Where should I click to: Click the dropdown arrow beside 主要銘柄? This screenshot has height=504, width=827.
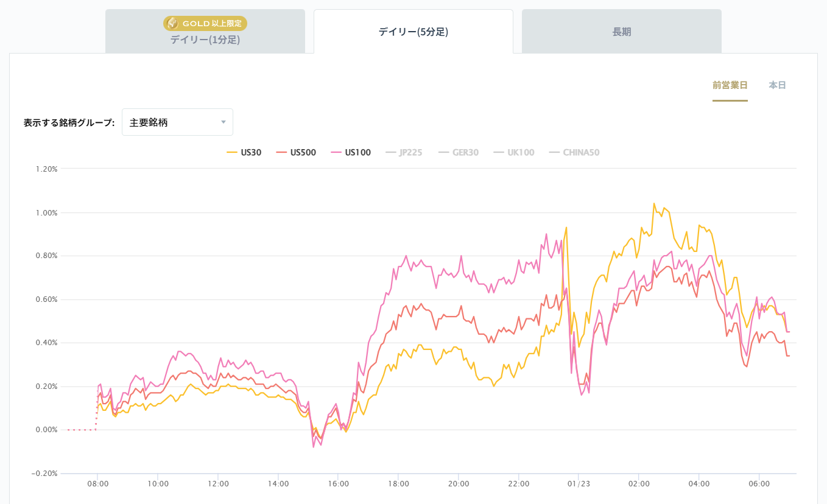click(x=223, y=122)
